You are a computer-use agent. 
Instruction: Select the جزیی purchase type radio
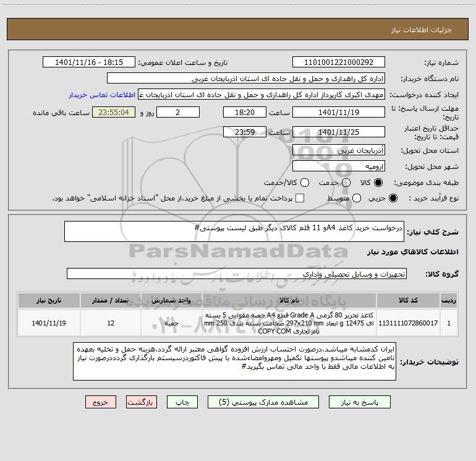(x=393, y=198)
